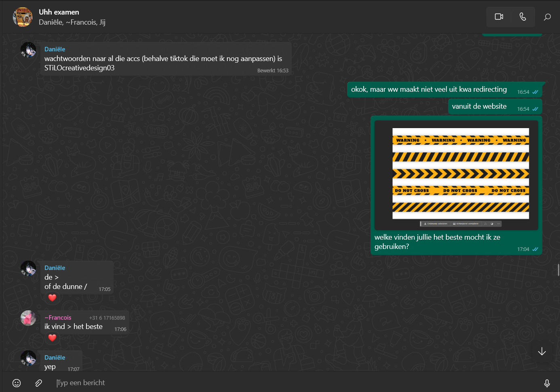
Task: Click the heart reaction under 'of de dunne /'
Action: (x=52, y=298)
